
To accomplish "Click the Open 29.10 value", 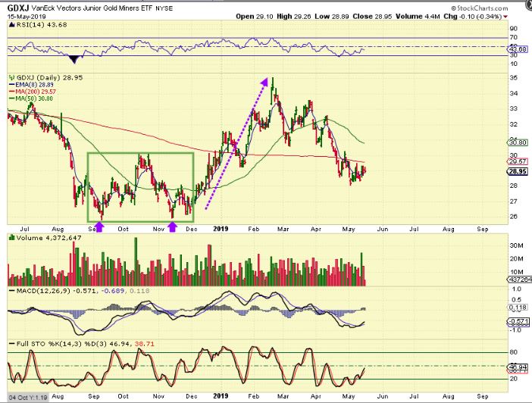I will click(254, 16).
